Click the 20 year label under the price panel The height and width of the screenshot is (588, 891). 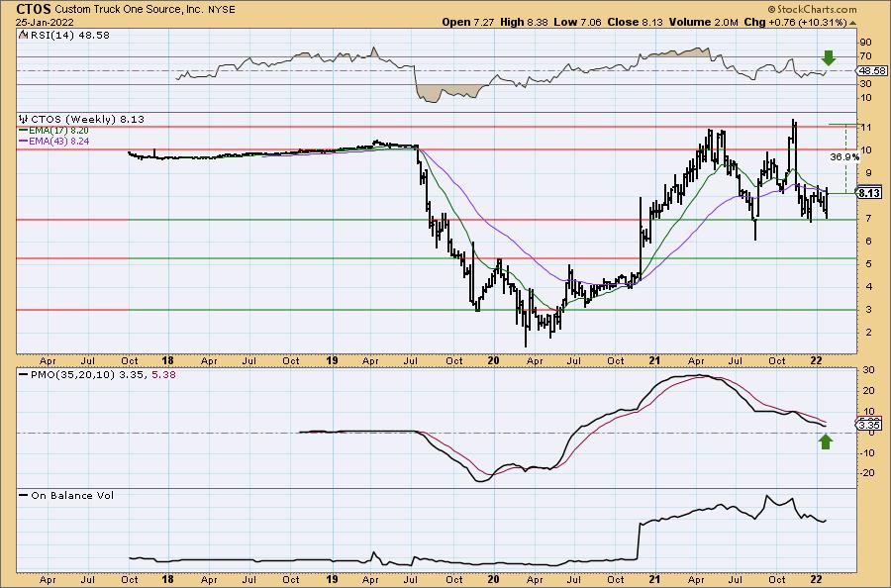pos(493,360)
